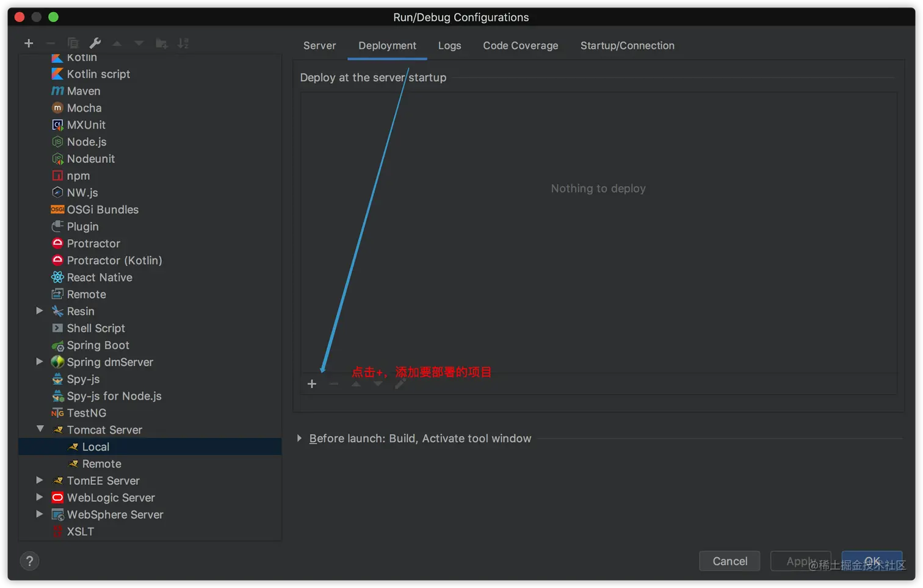
Task: Click the npm icon
Action: click(x=57, y=176)
